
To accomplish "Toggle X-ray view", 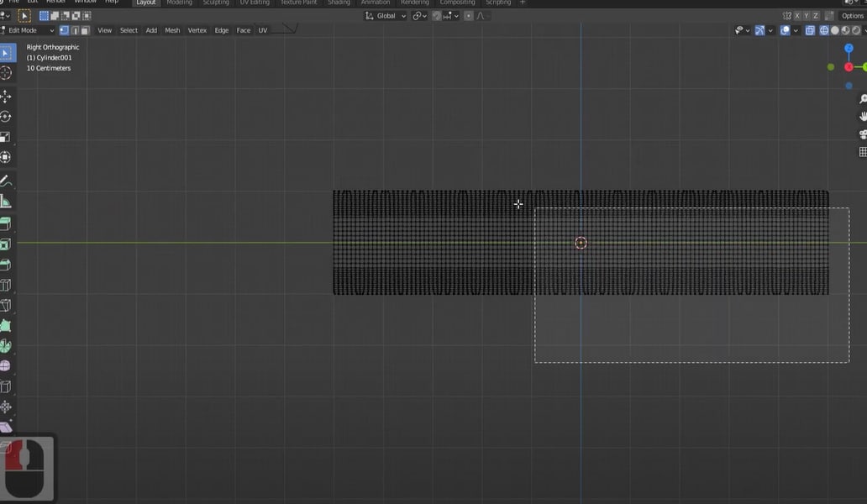I will [810, 30].
